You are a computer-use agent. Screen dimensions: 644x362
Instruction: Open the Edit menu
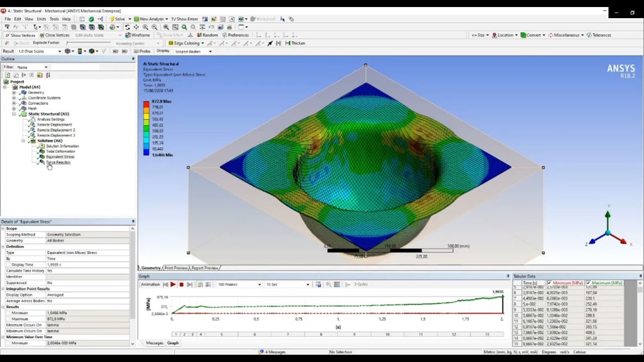coord(18,19)
